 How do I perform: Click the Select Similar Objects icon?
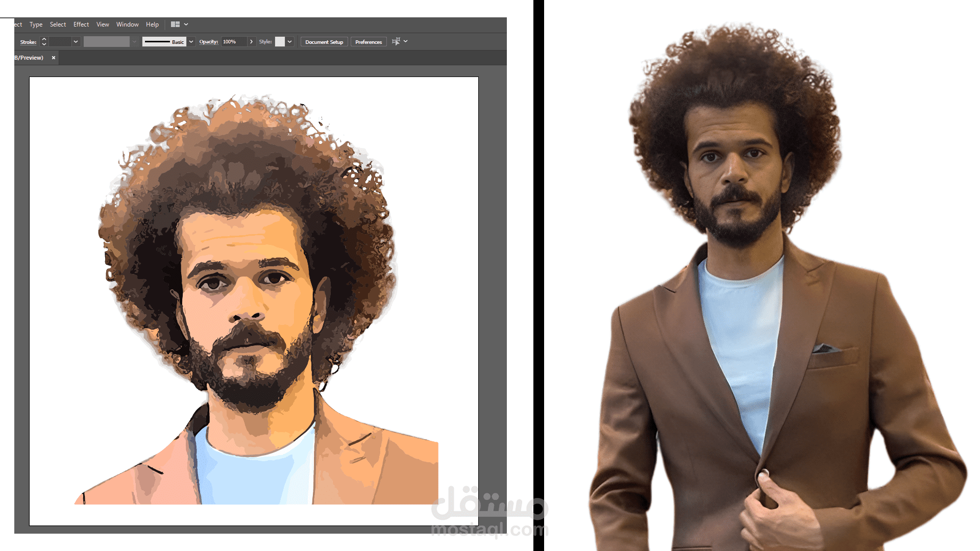click(x=396, y=41)
